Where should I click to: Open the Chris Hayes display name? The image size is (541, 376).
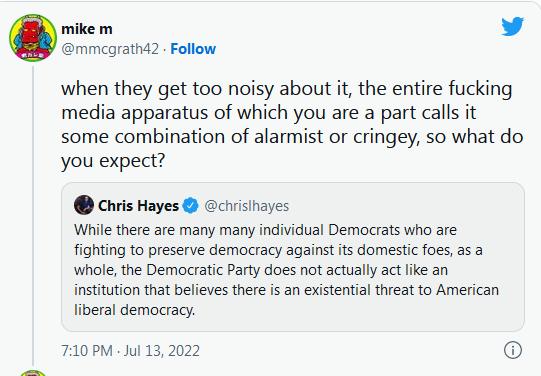138,206
